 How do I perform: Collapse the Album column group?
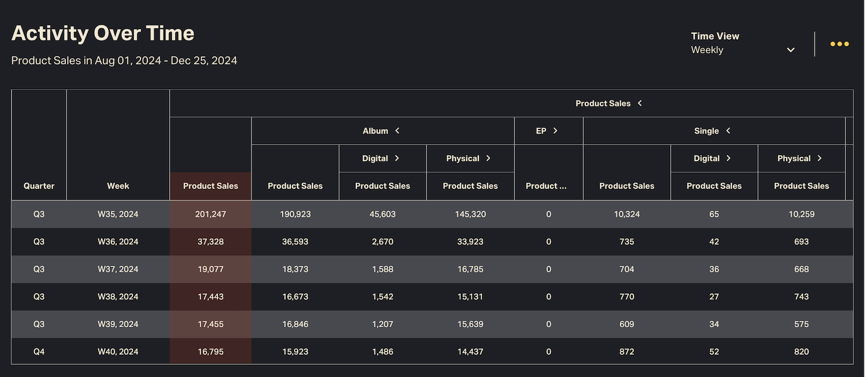[x=398, y=131]
